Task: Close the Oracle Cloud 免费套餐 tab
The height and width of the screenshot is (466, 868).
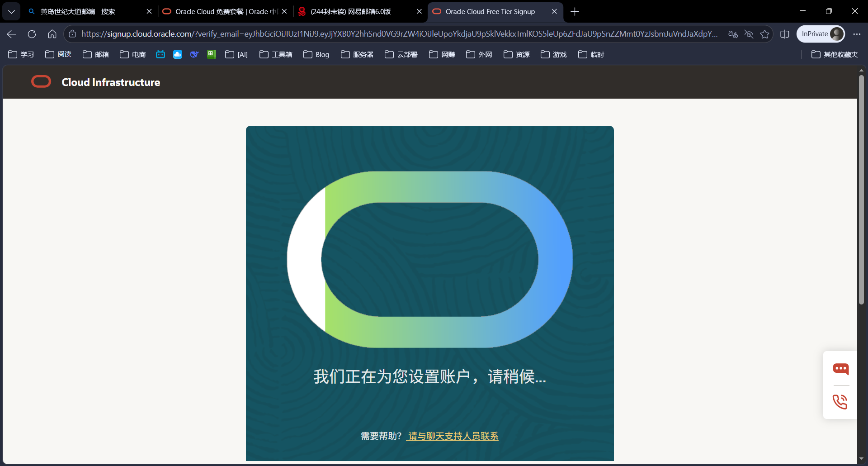Action: [x=284, y=11]
